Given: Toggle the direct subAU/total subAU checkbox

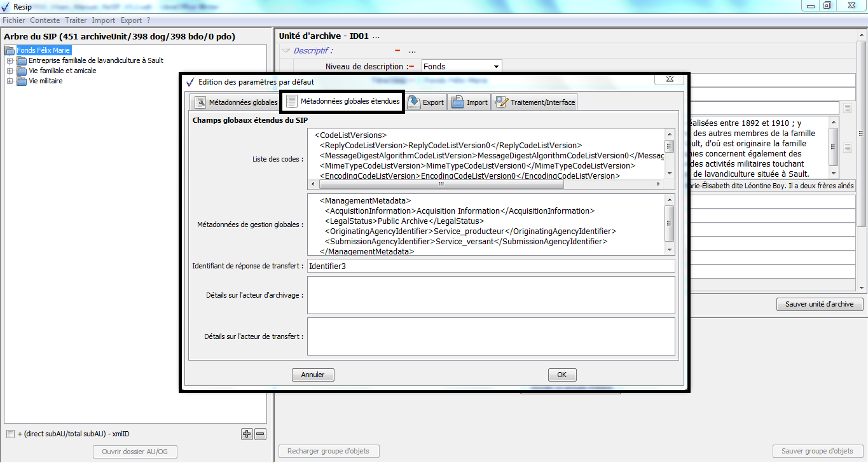Looking at the screenshot, I should (10, 434).
